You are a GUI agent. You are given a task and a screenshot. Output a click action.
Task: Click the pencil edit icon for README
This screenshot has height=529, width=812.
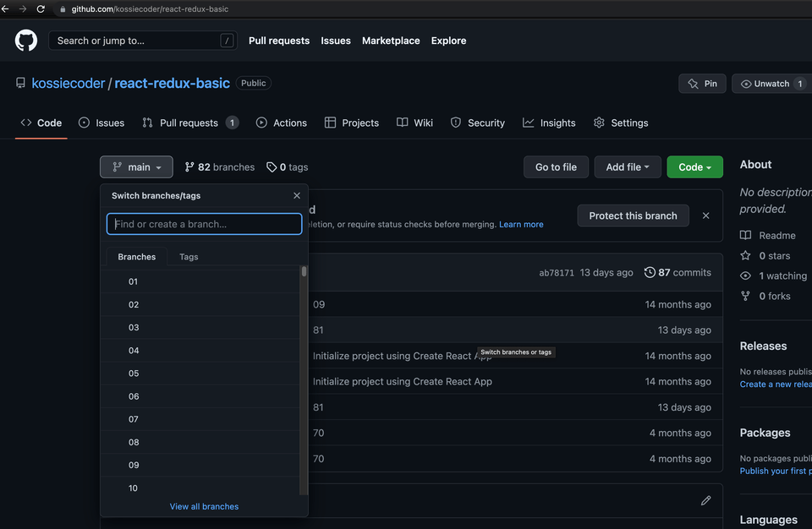click(706, 500)
